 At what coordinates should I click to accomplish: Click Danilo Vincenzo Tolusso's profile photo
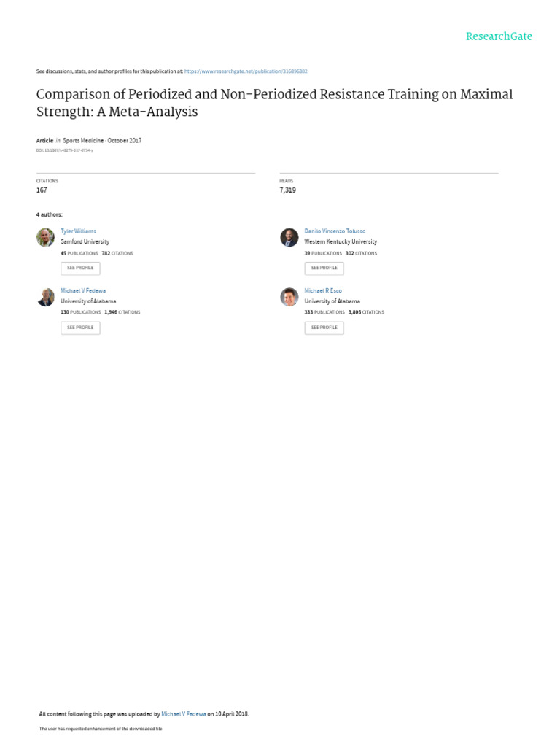[x=289, y=237]
